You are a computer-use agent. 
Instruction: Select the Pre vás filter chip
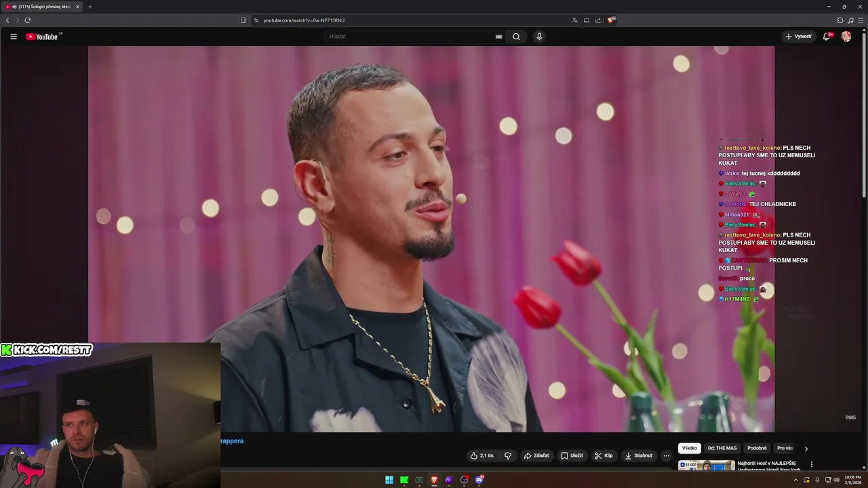point(785,448)
